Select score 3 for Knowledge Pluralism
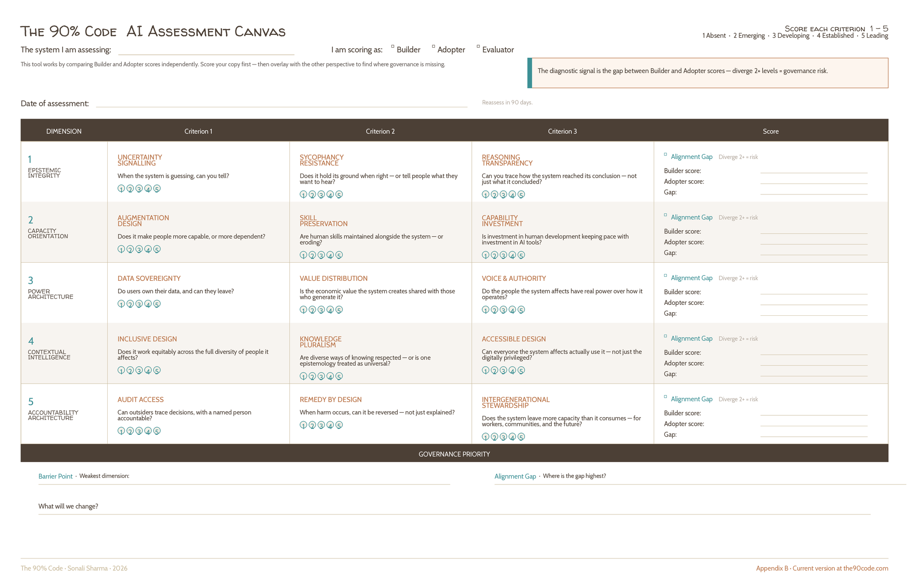This screenshot has height=588, width=909. (321, 376)
